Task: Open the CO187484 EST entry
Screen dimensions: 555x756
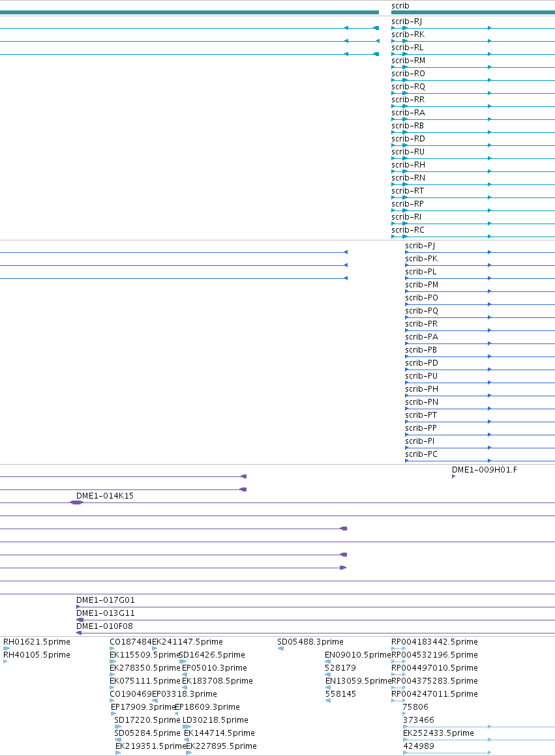Action: click(x=130, y=642)
